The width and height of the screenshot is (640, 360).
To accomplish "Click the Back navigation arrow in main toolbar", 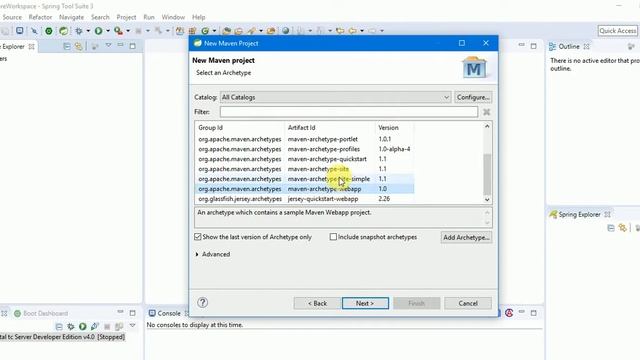I will [x=352, y=31].
